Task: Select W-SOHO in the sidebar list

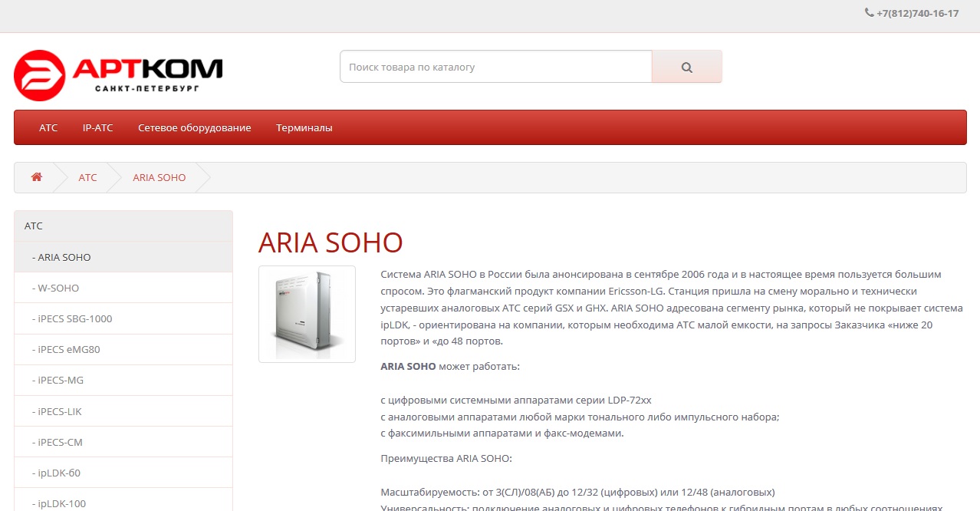Action: pyautogui.click(x=123, y=288)
